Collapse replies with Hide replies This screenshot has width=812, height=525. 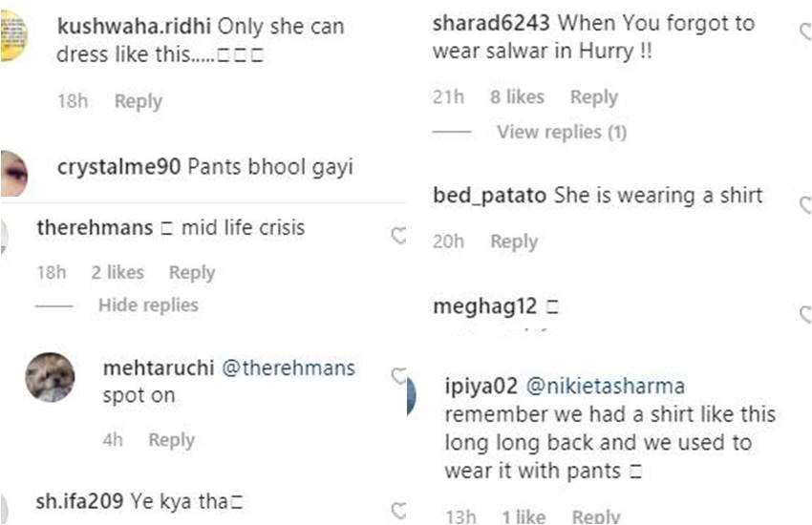click(148, 305)
